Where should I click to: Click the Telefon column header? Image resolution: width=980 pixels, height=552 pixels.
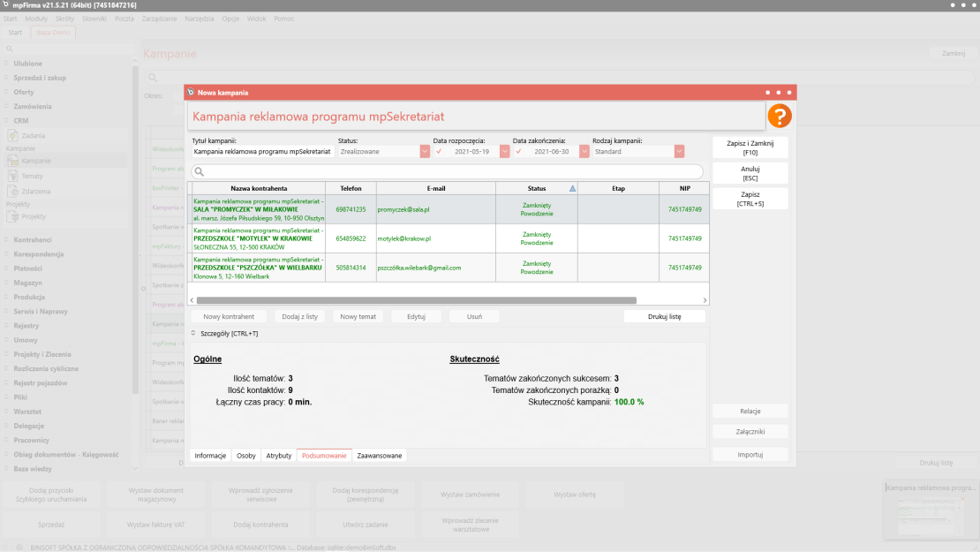click(x=351, y=188)
